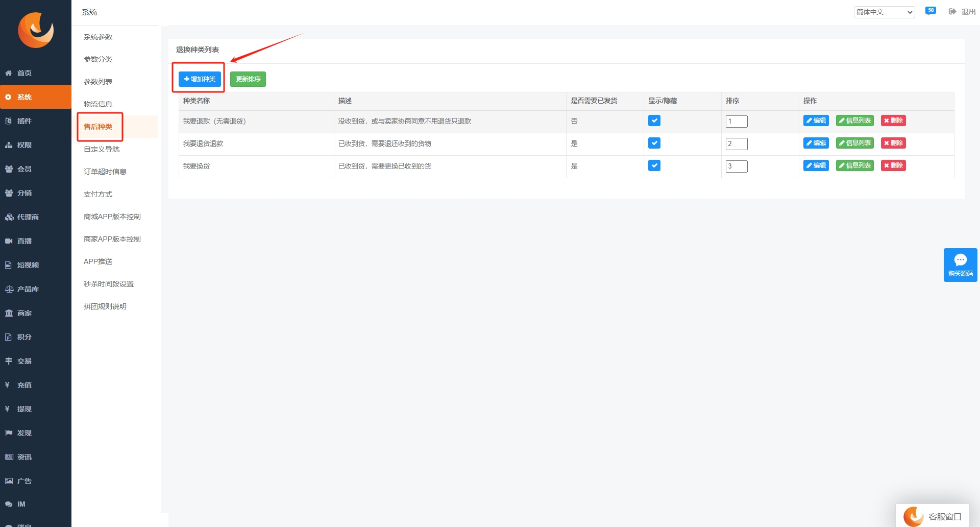This screenshot has width=980, height=527.
Task: Toggle visibility for 我要退款（无需退货）
Action: (654, 121)
